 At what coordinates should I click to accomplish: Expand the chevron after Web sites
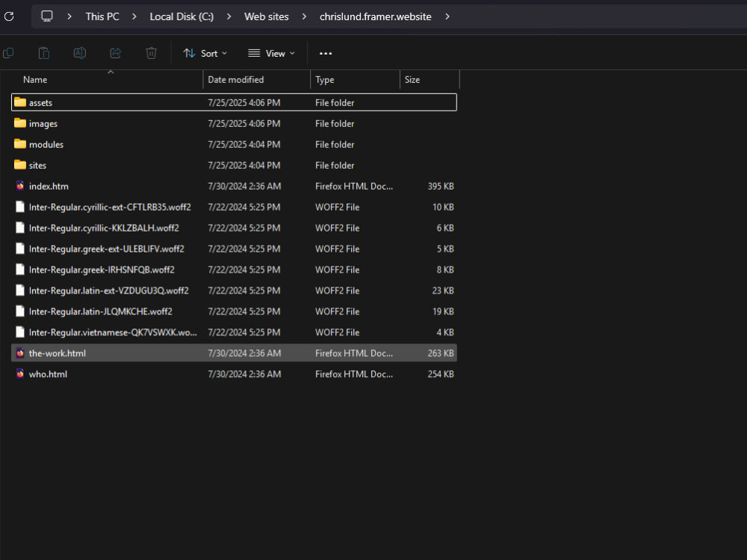[304, 16]
